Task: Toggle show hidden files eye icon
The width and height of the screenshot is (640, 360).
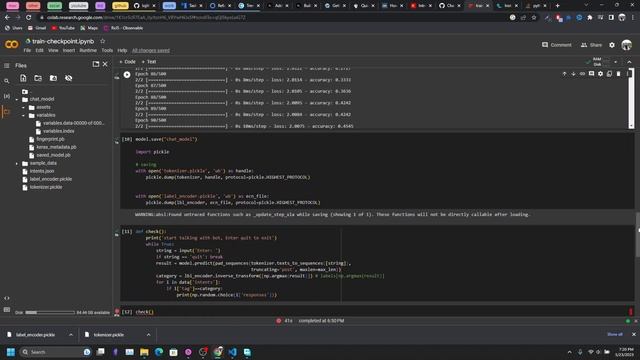Action: (69, 78)
